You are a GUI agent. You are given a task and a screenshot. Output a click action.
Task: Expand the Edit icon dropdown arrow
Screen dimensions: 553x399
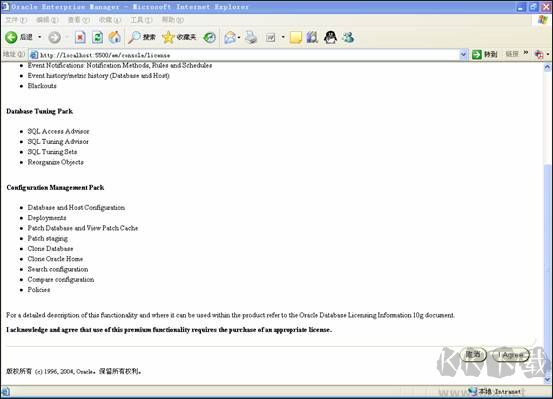(282, 37)
